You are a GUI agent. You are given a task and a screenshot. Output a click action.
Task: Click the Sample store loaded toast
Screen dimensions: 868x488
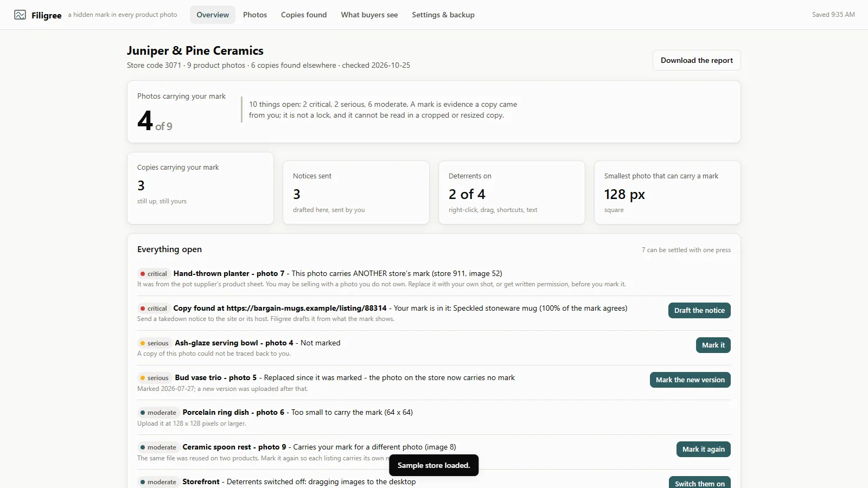pyautogui.click(x=434, y=465)
